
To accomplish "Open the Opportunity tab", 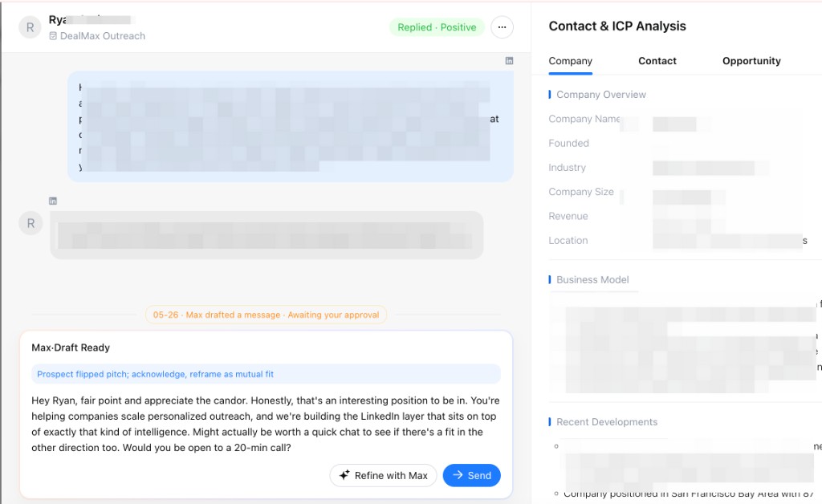I will [x=751, y=61].
